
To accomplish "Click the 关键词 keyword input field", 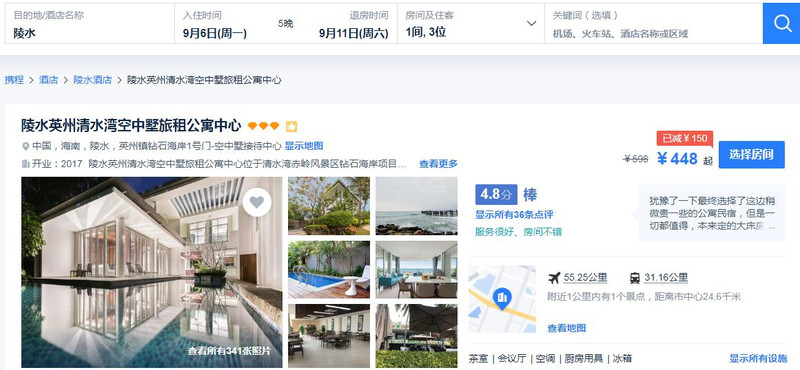I will click(654, 23).
